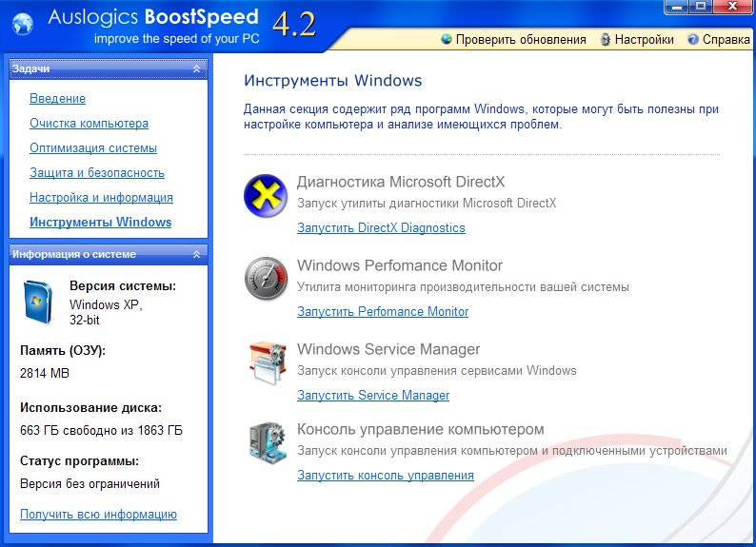
Task: Click the gear icon beside Настройки
Action: 606,39
